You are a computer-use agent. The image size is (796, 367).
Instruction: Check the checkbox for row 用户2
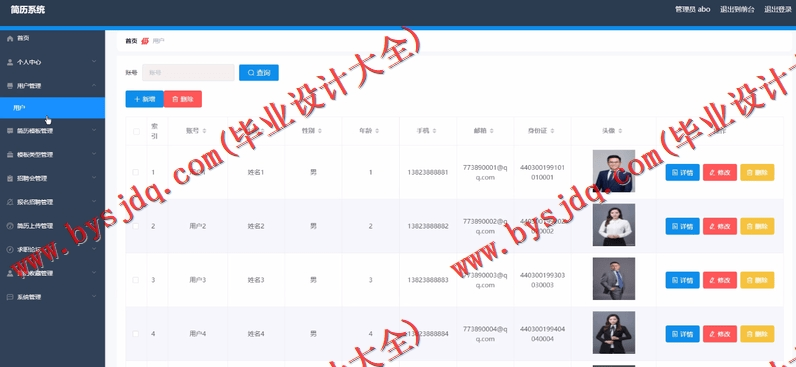pos(136,226)
